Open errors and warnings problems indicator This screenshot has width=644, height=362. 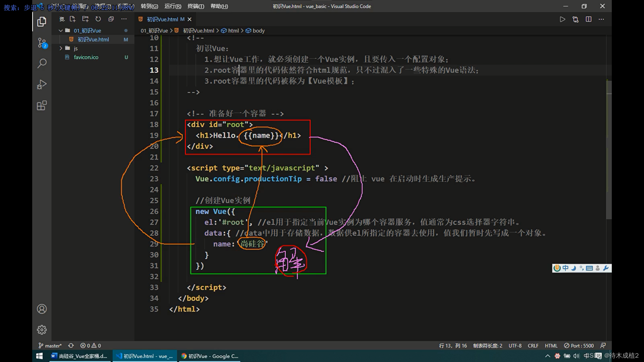tap(91, 346)
